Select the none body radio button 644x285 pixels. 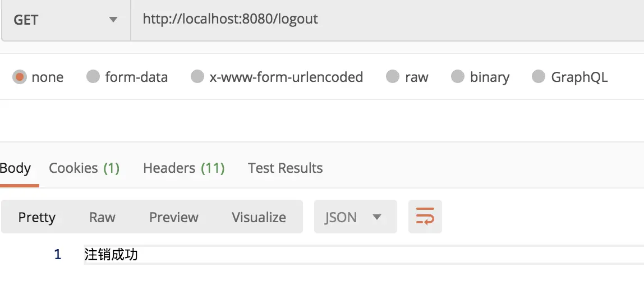[20, 77]
